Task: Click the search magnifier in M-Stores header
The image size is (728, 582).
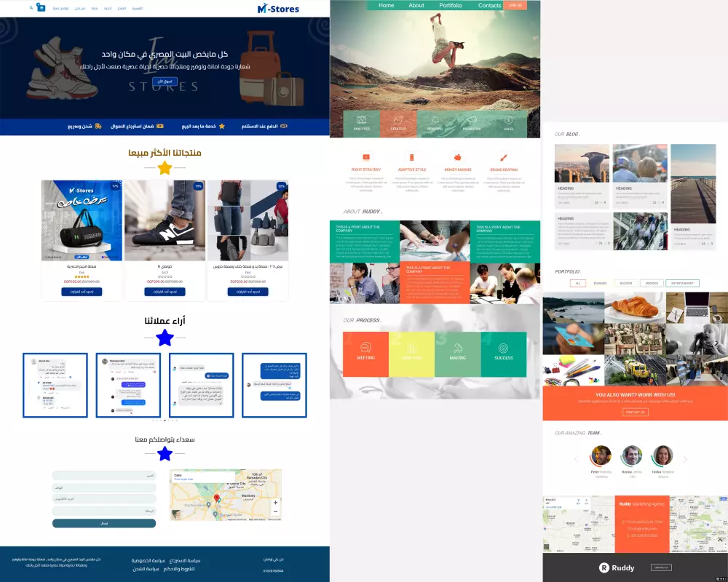Action: click(x=31, y=8)
